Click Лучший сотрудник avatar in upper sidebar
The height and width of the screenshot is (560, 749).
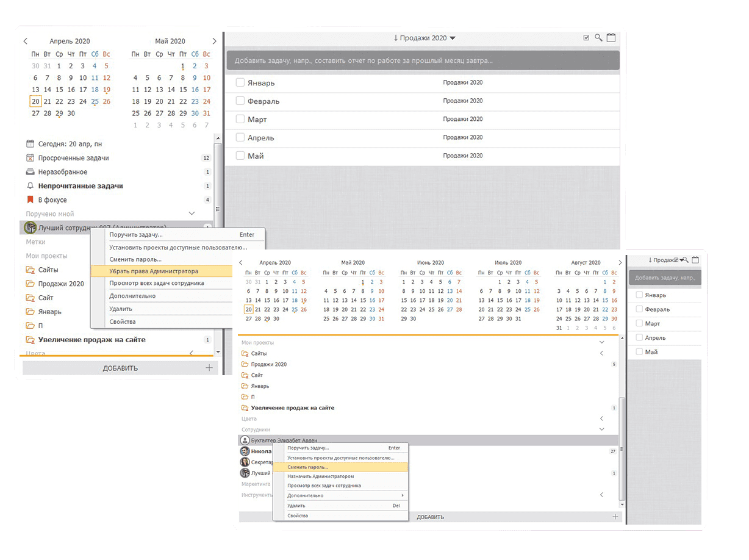[30, 228]
